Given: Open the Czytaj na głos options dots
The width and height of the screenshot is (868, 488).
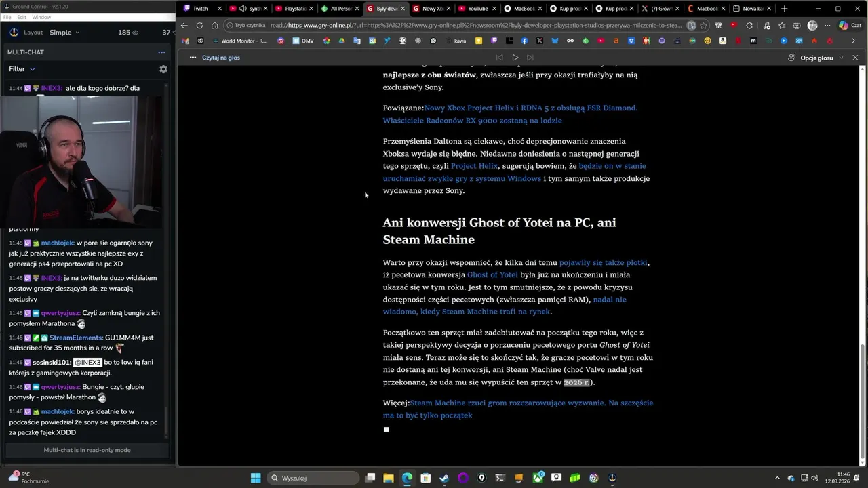Looking at the screenshot, I should point(193,58).
